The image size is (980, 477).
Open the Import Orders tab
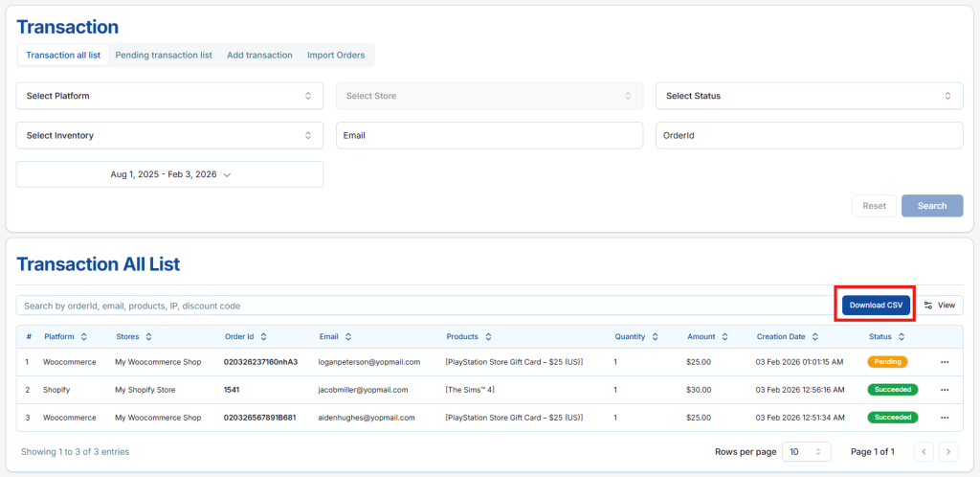click(336, 56)
